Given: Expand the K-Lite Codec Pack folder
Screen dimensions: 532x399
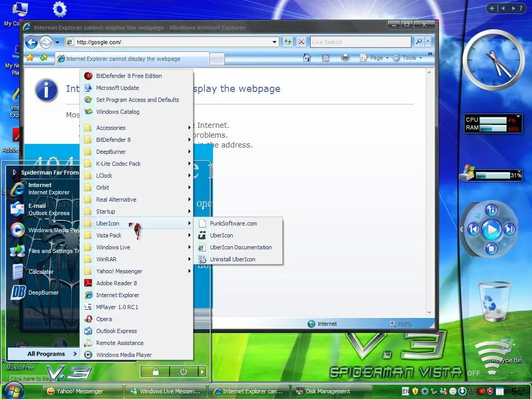Looking at the screenshot, I should coord(137,164).
